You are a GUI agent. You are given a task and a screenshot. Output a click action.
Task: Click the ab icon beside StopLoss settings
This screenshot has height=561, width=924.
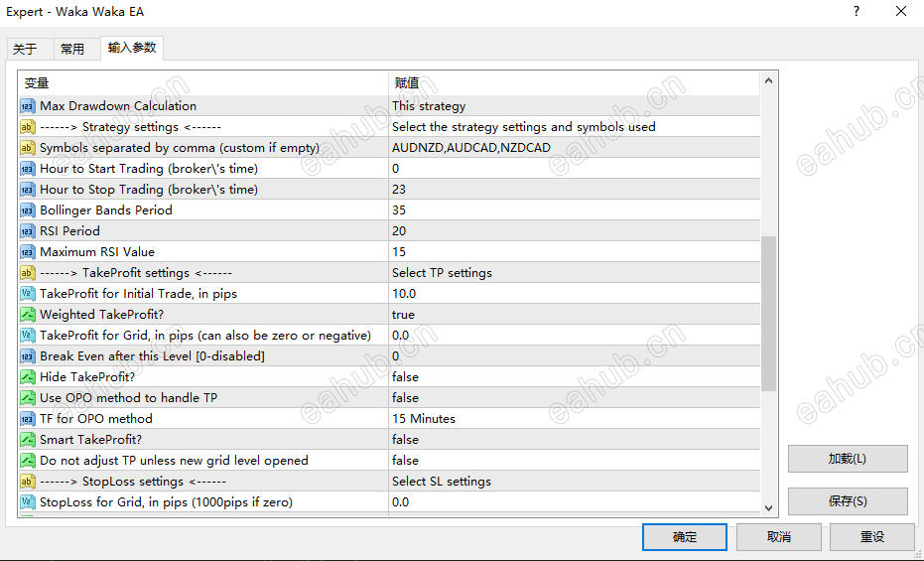[x=27, y=481]
